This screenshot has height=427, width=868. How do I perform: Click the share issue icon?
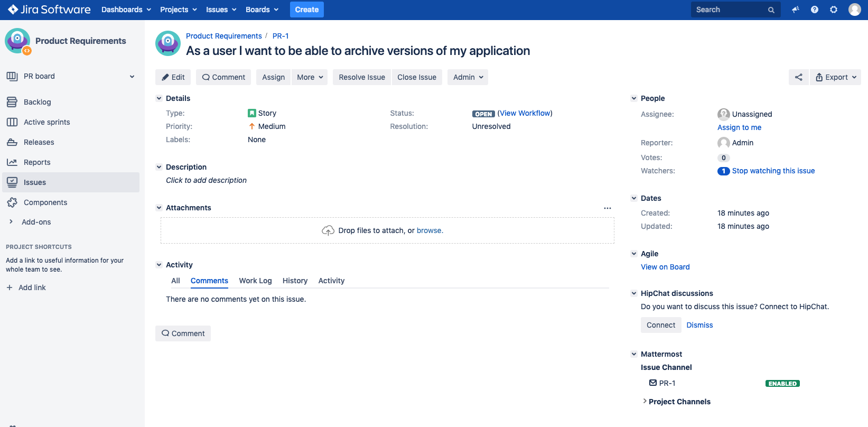(798, 77)
